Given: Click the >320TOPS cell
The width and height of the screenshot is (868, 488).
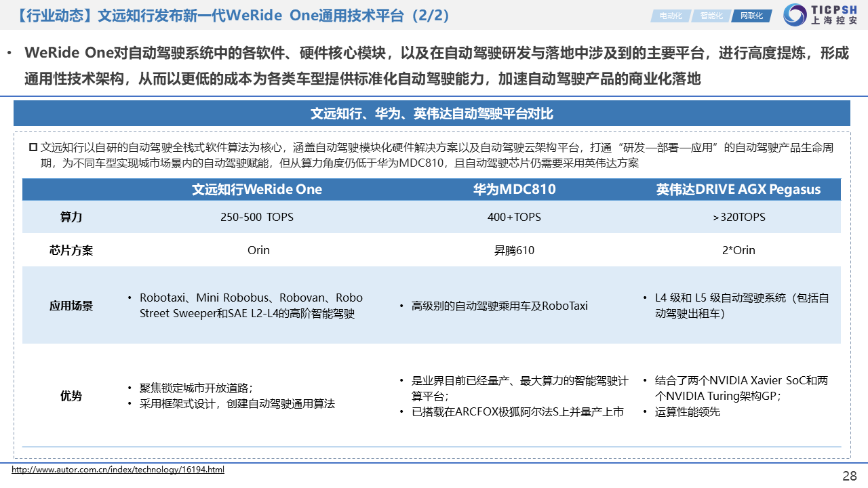Looking at the screenshot, I should [738, 217].
